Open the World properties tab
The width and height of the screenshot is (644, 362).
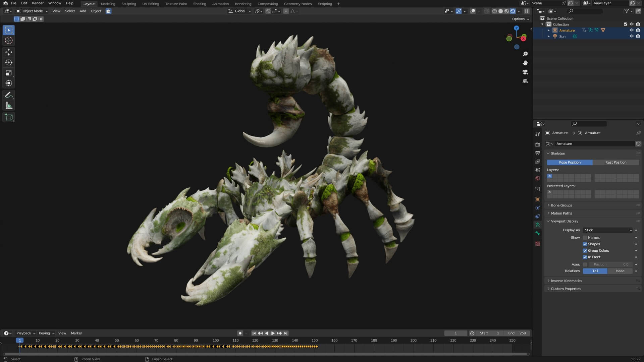click(x=538, y=178)
